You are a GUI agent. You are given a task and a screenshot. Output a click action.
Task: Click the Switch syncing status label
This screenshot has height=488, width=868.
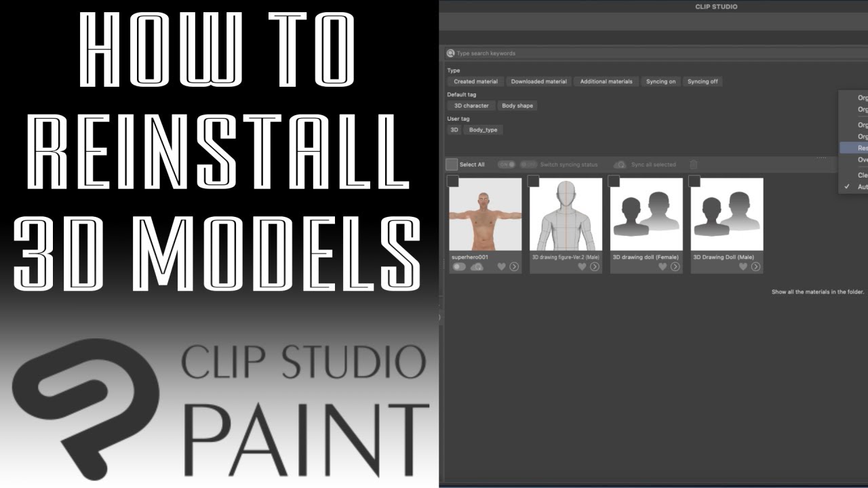point(569,165)
